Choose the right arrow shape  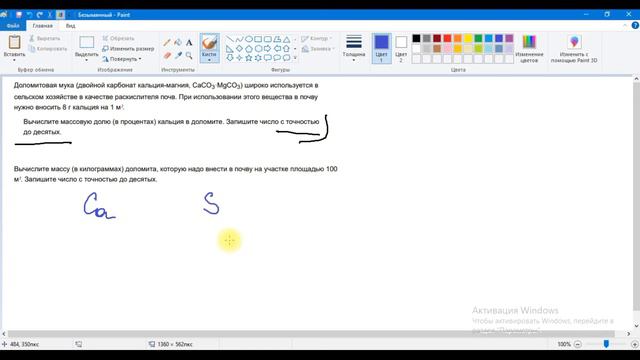267,49
